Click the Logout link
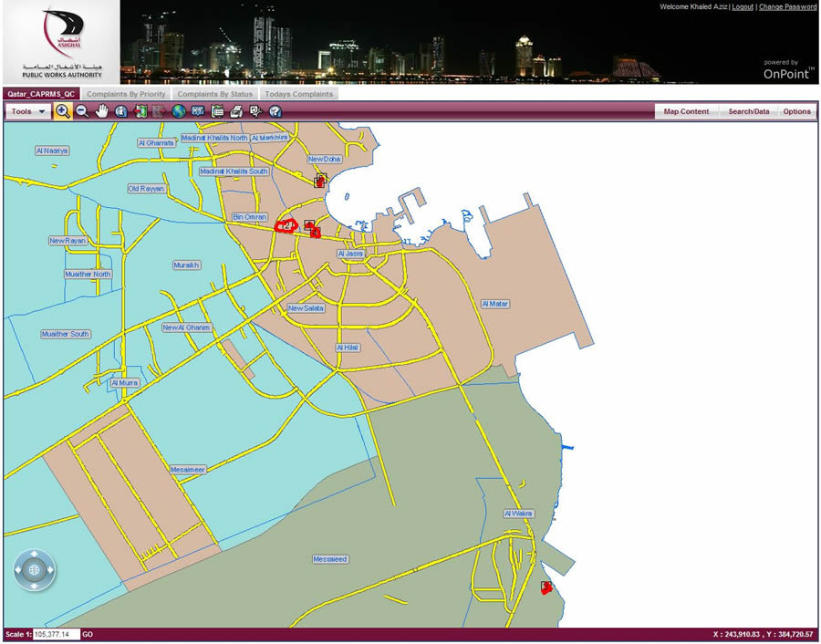The height and width of the screenshot is (644, 821). coord(743,6)
